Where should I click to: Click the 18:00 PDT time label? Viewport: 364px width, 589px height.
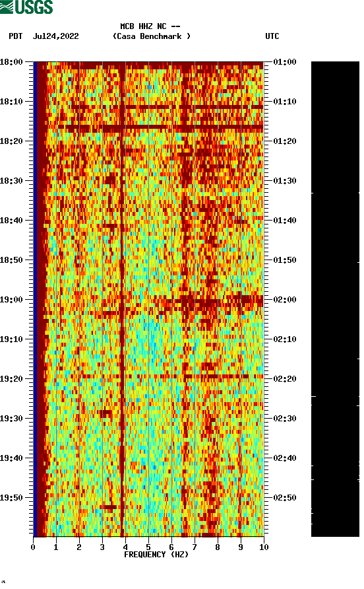[x=11, y=62]
